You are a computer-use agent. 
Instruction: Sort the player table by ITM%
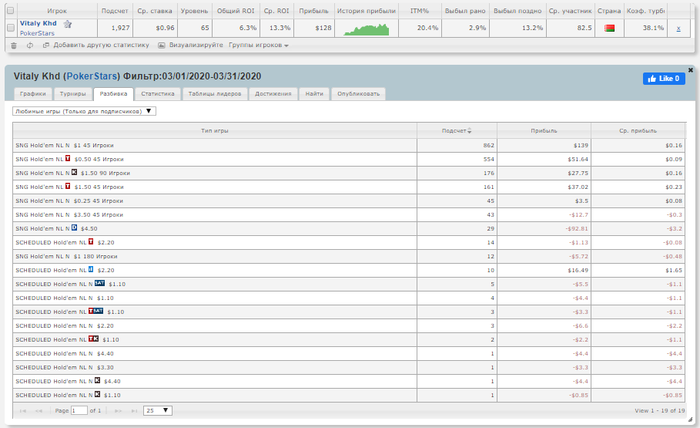[x=420, y=11]
